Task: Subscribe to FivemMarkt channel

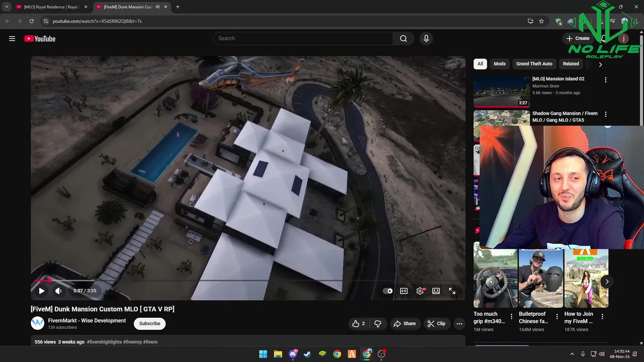Action: tap(149, 323)
